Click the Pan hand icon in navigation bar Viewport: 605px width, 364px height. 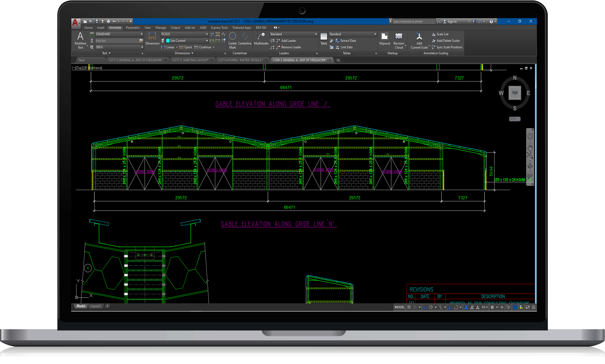click(530, 147)
